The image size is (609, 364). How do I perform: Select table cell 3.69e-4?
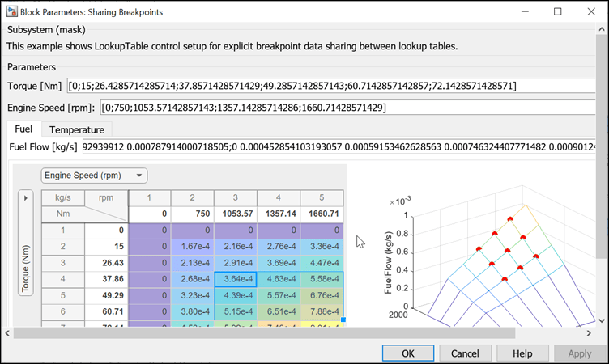279,263
